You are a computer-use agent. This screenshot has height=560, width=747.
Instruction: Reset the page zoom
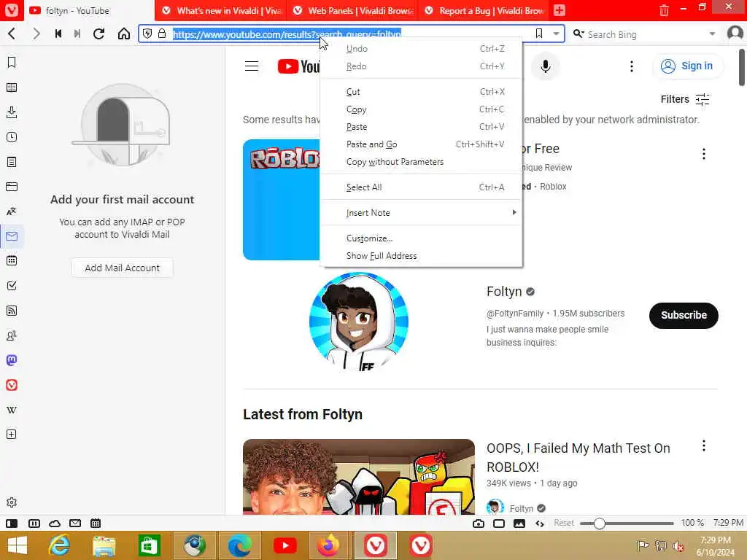(564, 523)
